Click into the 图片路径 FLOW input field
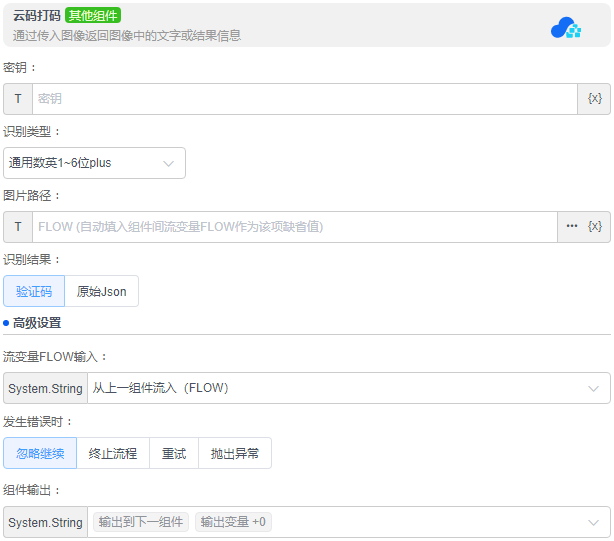The height and width of the screenshot is (541, 614). click(x=294, y=227)
